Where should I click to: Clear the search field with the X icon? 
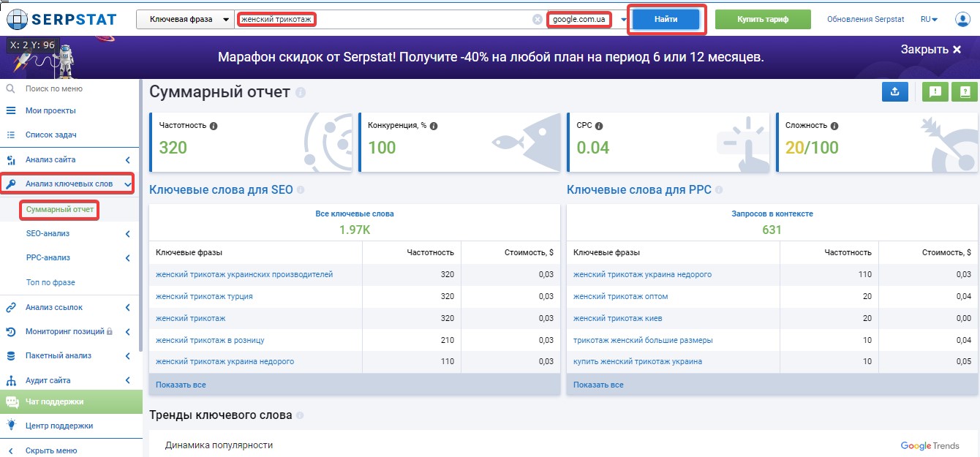tap(538, 19)
